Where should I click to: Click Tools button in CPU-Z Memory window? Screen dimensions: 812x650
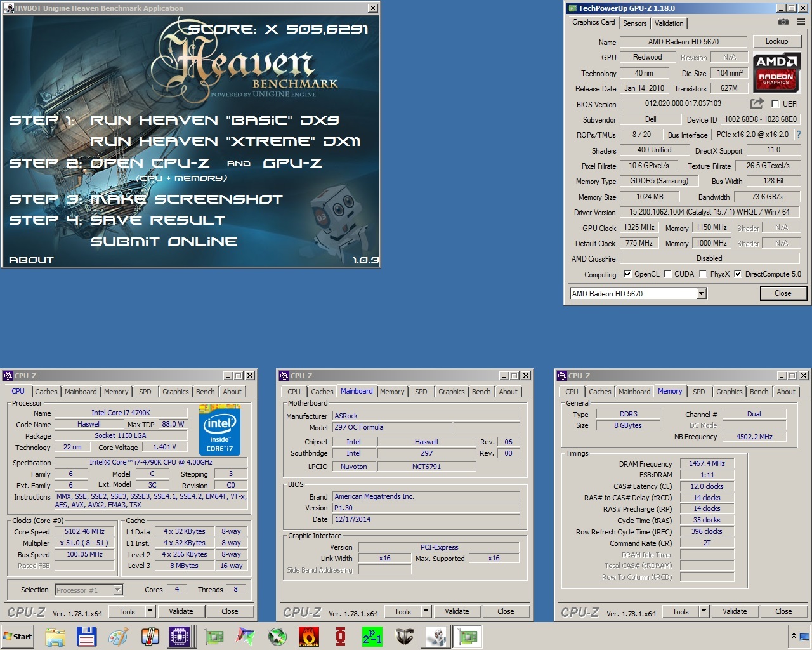pos(681,611)
